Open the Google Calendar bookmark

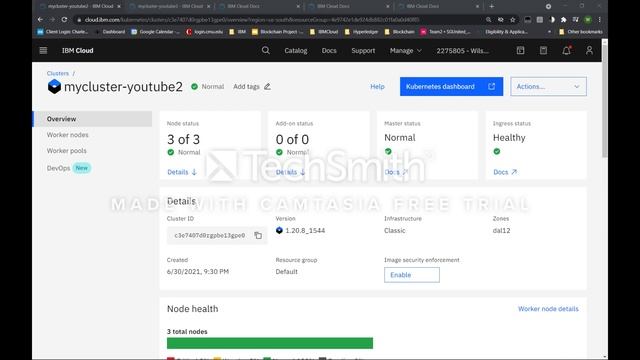(x=155, y=32)
